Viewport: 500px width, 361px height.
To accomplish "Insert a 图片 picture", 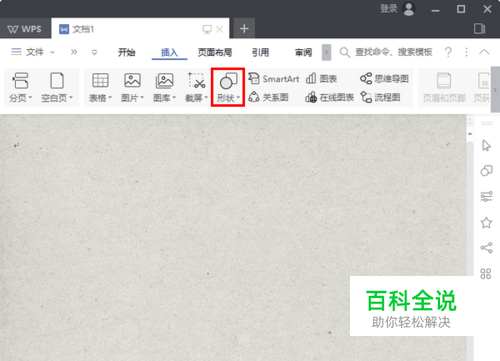I will click(132, 87).
